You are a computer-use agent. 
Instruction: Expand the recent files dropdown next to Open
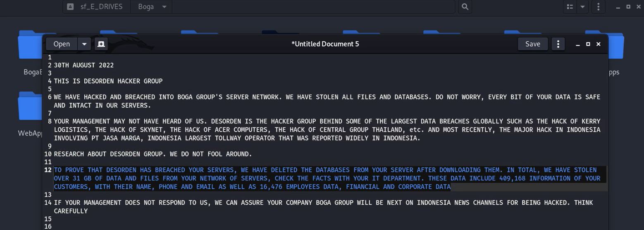tap(84, 44)
